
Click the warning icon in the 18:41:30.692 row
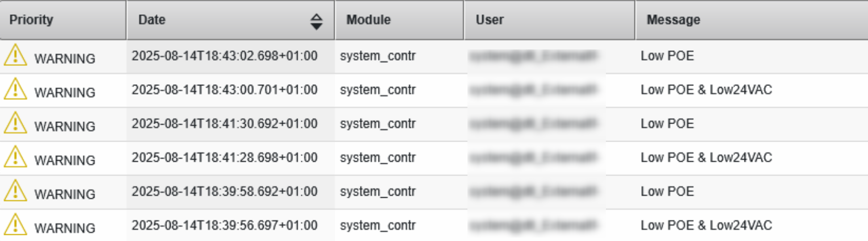tap(15, 123)
